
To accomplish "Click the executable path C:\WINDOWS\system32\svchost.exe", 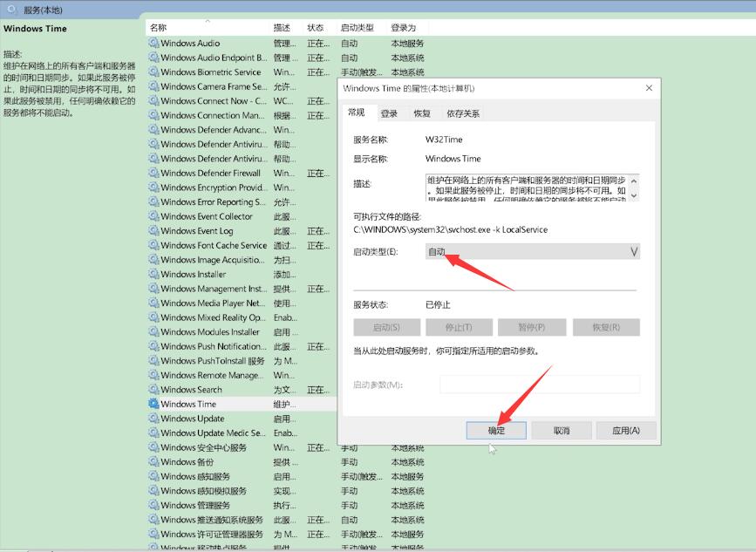I will pyautogui.click(x=450, y=229).
